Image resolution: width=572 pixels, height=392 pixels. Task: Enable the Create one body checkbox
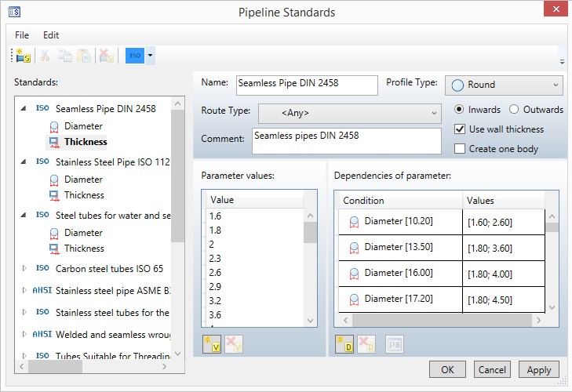(460, 149)
